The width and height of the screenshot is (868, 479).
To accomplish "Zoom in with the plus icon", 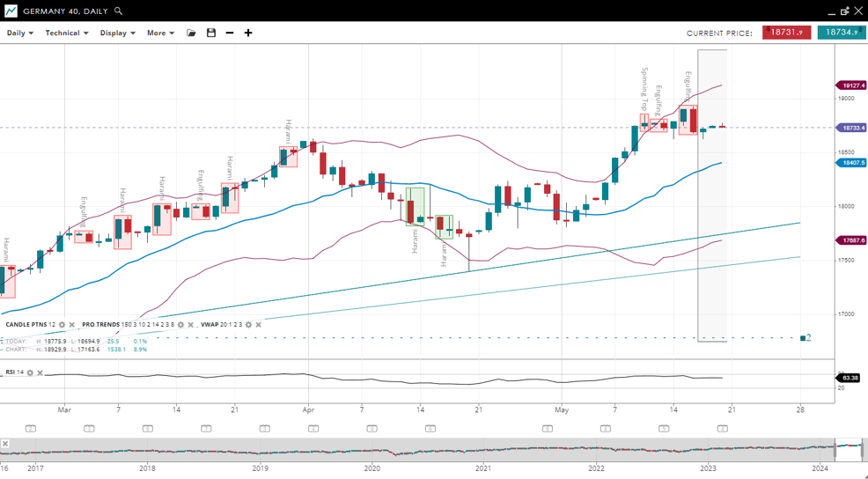I will 248,33.
